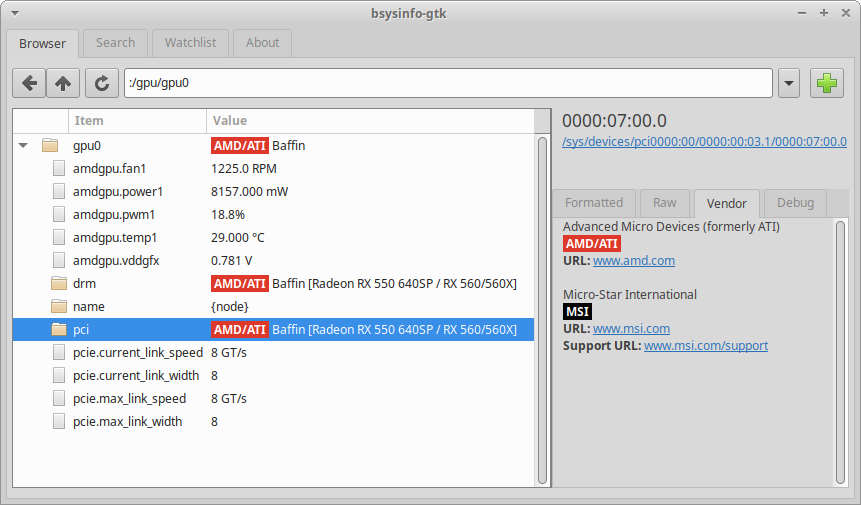Click the drm folder icon

tap(59, 283)
